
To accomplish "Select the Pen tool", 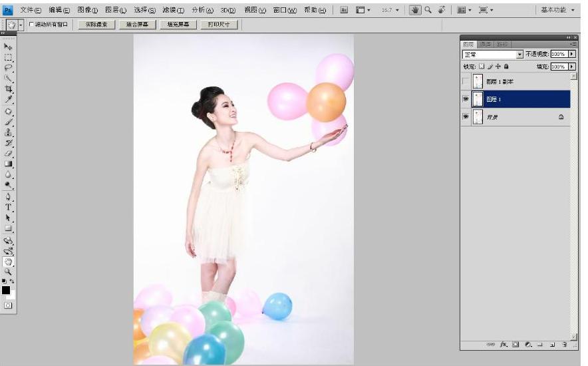I will [x=8, y=197].
